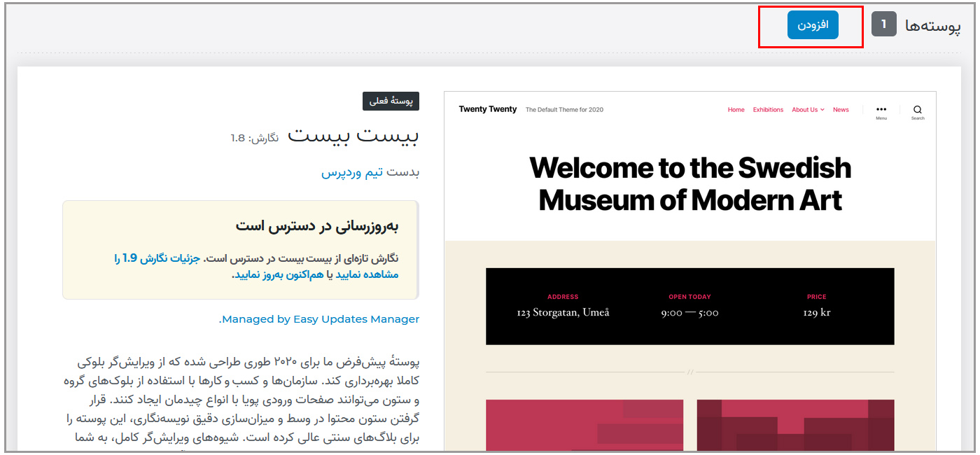This screenshot has width=980, height=455.
Task: Open News in the preview navigation
Action: pos(841,110)
